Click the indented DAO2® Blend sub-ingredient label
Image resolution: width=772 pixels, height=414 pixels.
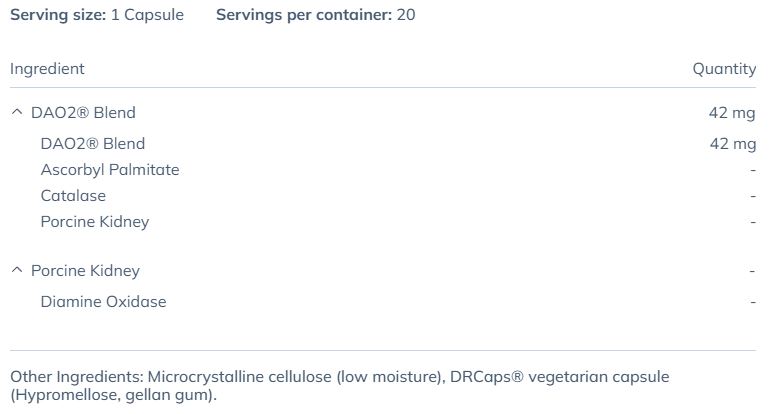[x=93, y=144]
